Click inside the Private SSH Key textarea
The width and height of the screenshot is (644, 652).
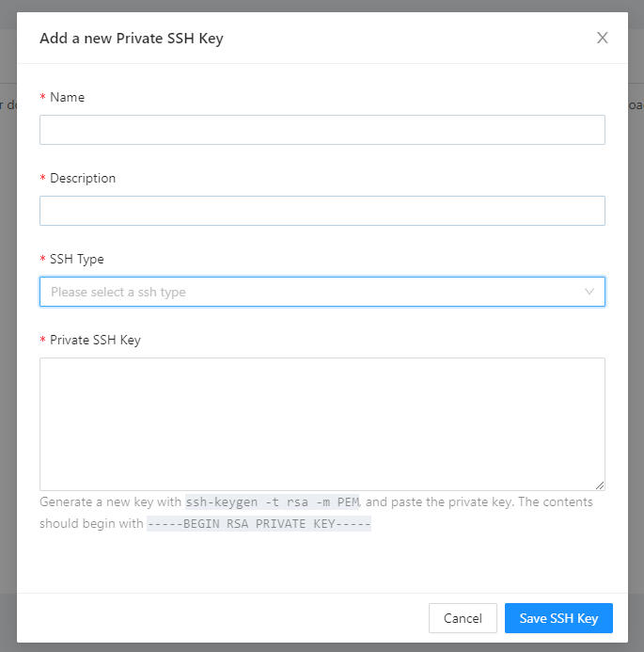(322, 423)
